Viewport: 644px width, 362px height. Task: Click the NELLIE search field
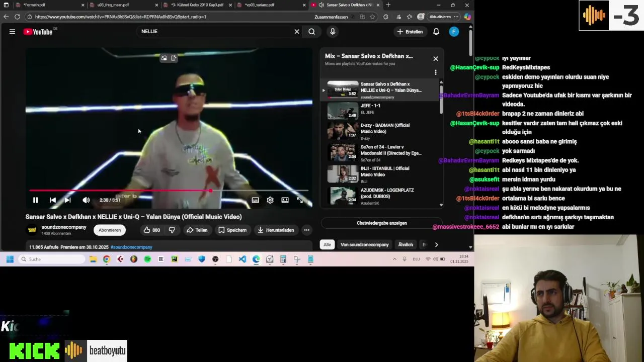(215, 31)
